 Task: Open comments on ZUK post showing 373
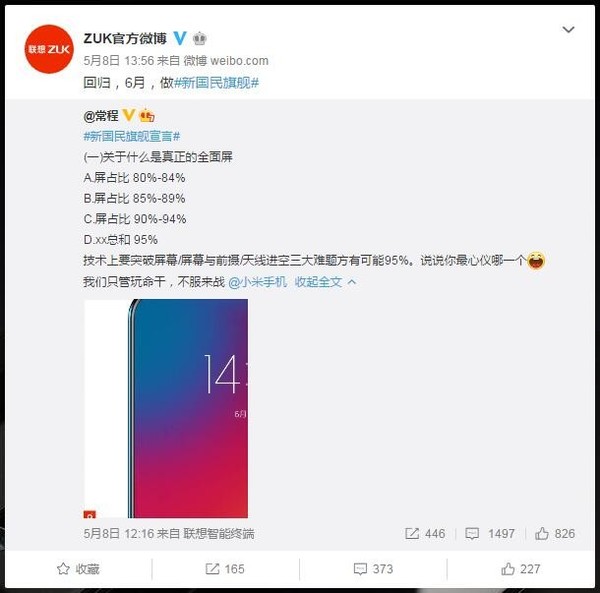[373, 569]
